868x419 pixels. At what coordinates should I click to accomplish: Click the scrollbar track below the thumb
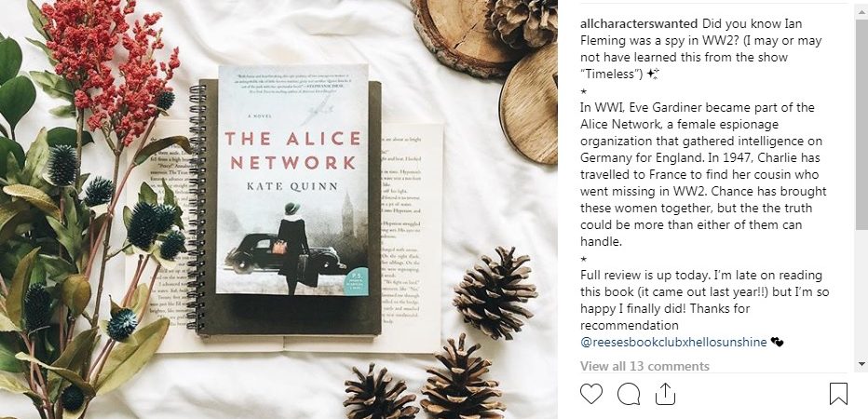[x=861, y=293]
